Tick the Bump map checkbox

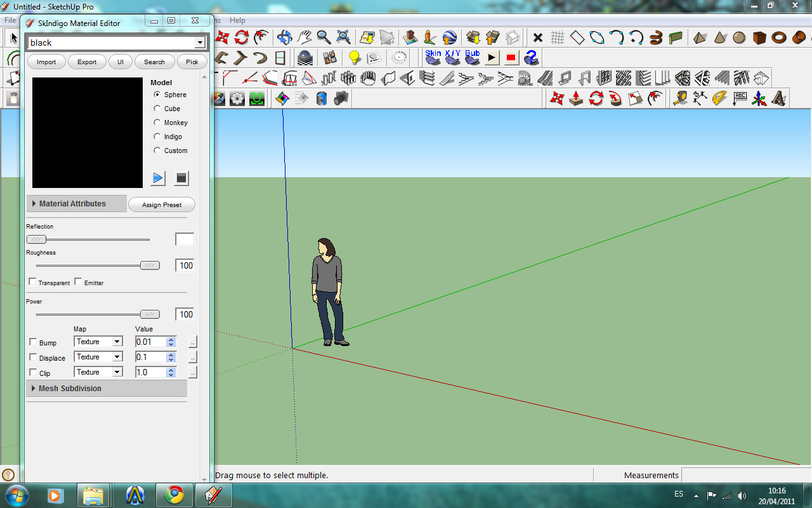tap(34, 342)
